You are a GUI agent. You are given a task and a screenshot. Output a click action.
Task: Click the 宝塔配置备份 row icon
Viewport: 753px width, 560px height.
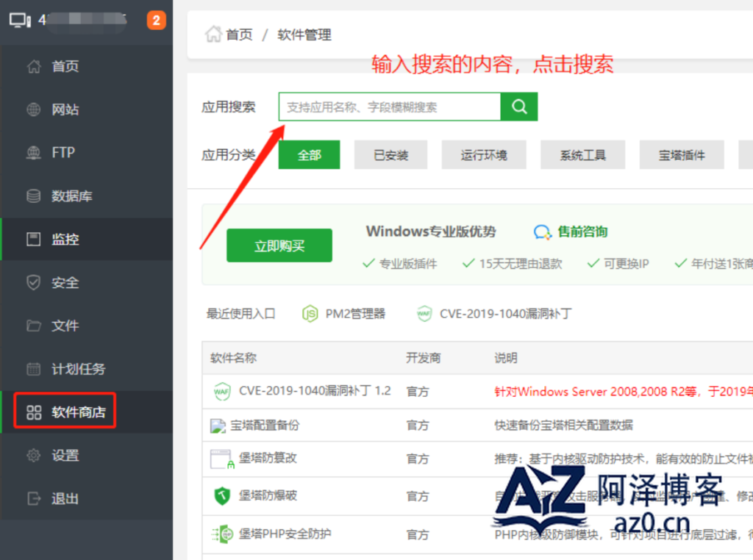pyautogui.click(x=218, y=426)
